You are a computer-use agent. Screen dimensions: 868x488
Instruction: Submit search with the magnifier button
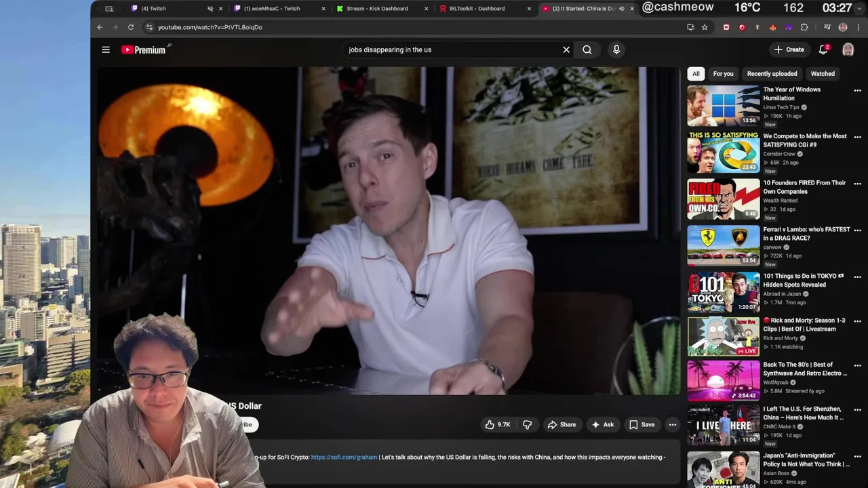[587, 49]
